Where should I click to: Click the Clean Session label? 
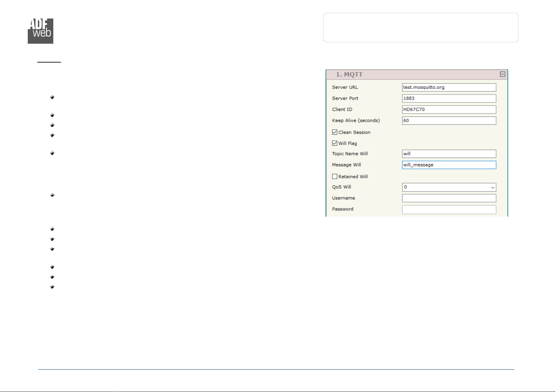[x=354, y=132]
